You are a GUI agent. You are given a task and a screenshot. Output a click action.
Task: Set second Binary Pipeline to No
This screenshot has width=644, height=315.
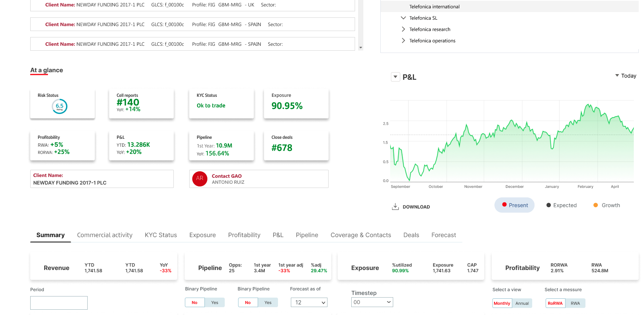pyautogui.click(x=248, y=303)
